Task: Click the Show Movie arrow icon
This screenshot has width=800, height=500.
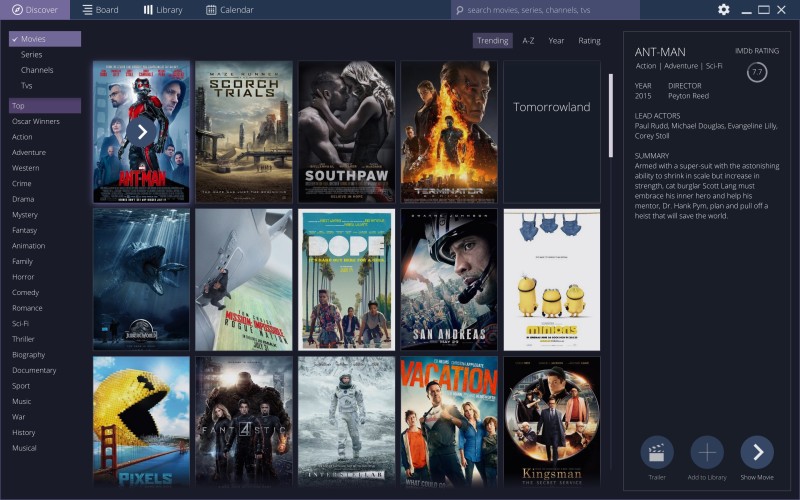Action: pos(757,452)
